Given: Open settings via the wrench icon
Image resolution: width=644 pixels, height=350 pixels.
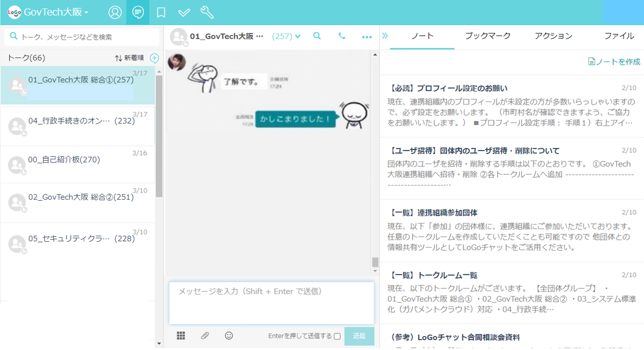Looking at the screenshot, I should point(207,12).
